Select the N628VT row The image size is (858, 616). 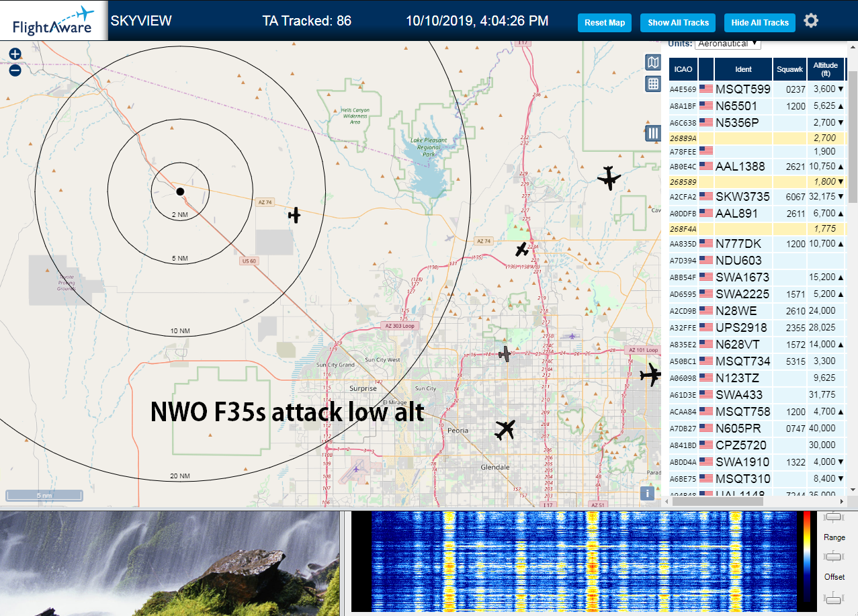click(x=757, y=344)
